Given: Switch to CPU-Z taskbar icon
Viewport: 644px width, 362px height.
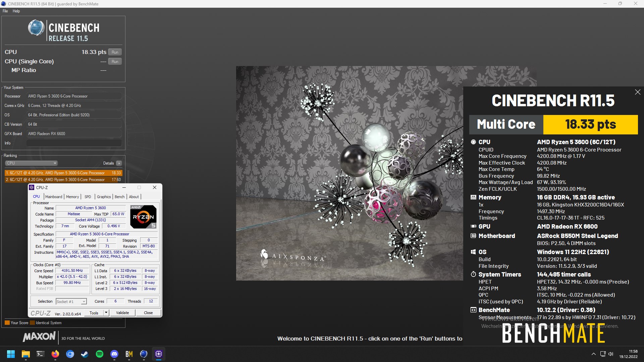Looking at the screenshot, I should point(159,354).
